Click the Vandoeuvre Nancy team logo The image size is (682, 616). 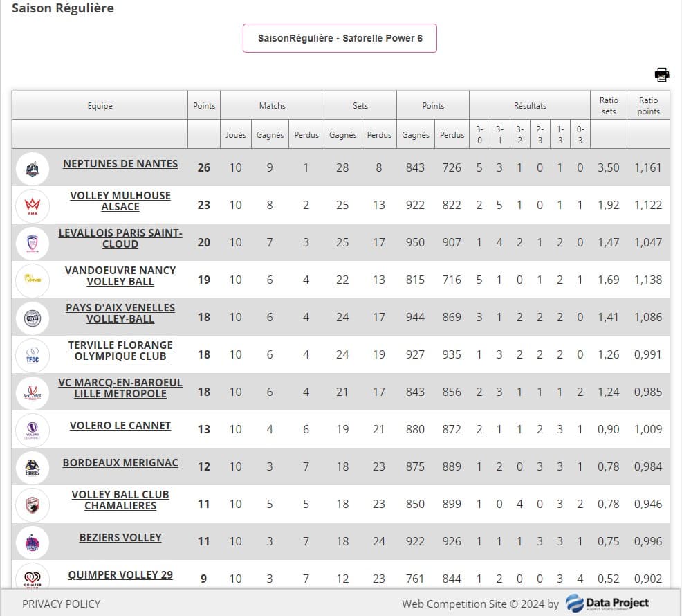click(33, 280)
